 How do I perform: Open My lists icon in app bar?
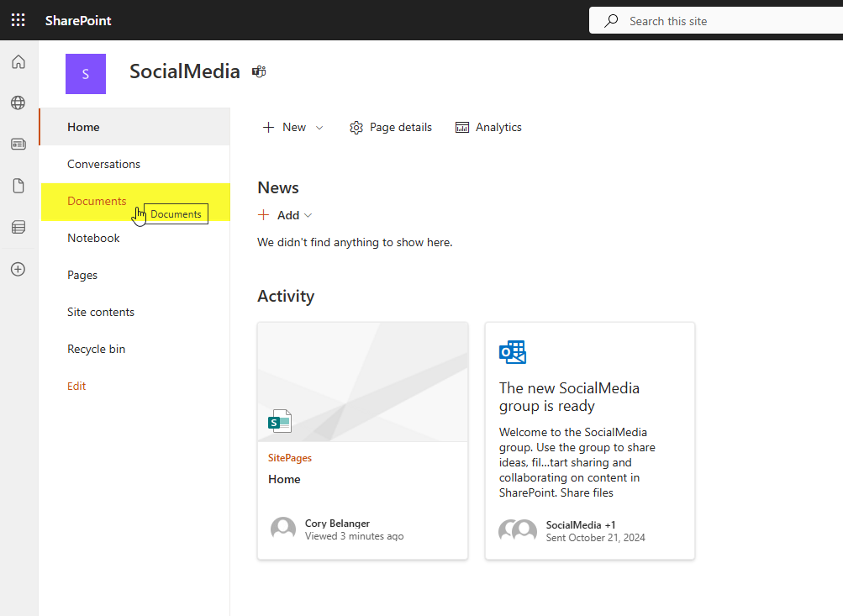coord(18,228)
